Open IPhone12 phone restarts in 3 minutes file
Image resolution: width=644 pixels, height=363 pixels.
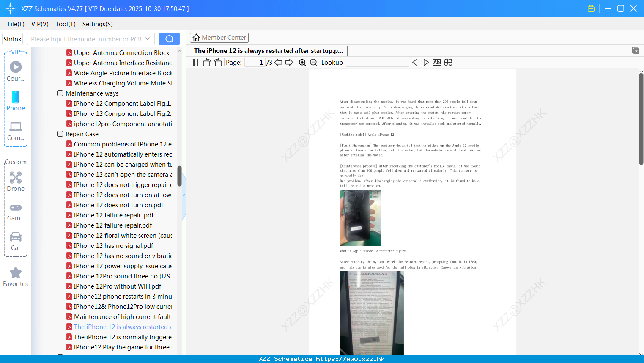(119, 296)
